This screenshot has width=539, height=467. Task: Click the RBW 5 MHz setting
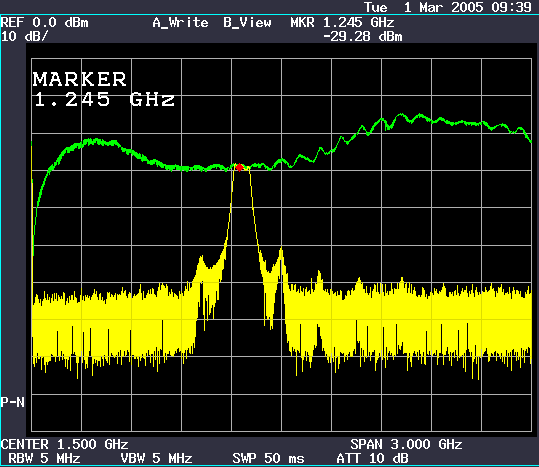coord(44,458)
